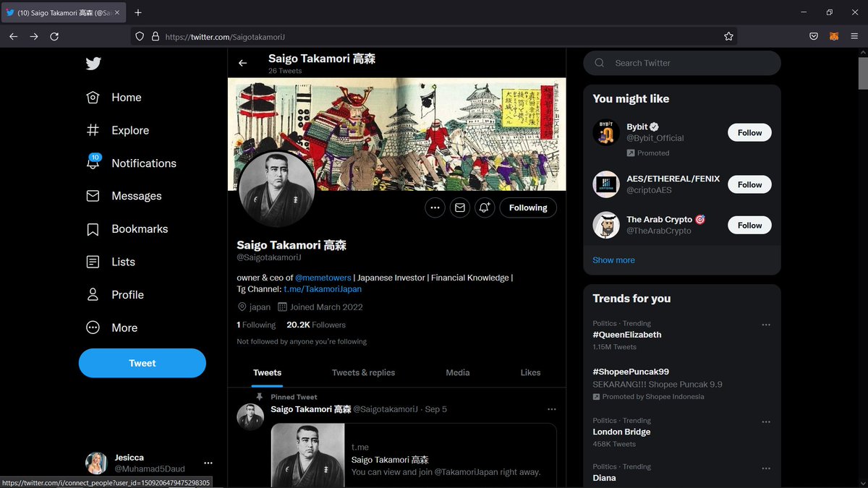The width and height of the screenshot is (868, 488).
Task: Open #QueenElizabeth trend
Action: point(627,335)
